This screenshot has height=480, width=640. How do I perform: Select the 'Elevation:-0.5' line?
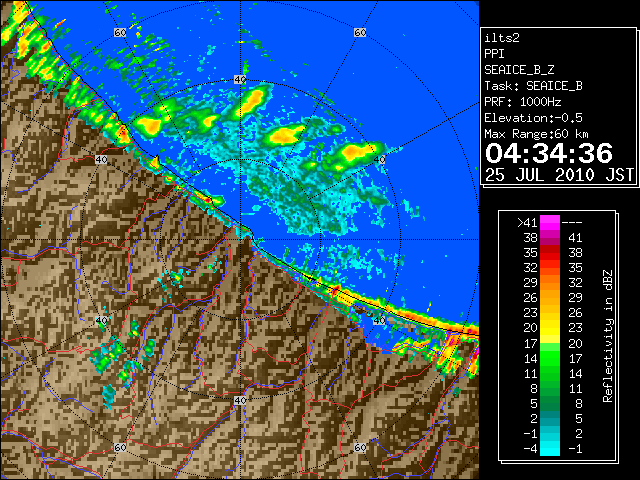[533, 118]
